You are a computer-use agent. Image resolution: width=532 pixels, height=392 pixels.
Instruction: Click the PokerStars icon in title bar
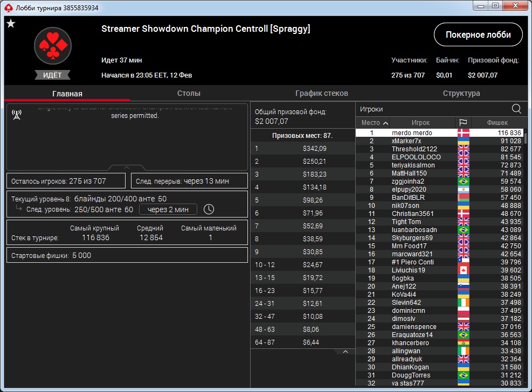coord(9,8)
